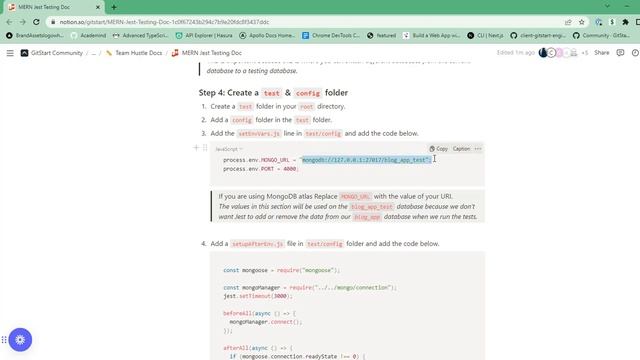Image resolution: width=640 pixels, height=360 pixels.
Task: Click the browser forward arrow
Action: 22,22
